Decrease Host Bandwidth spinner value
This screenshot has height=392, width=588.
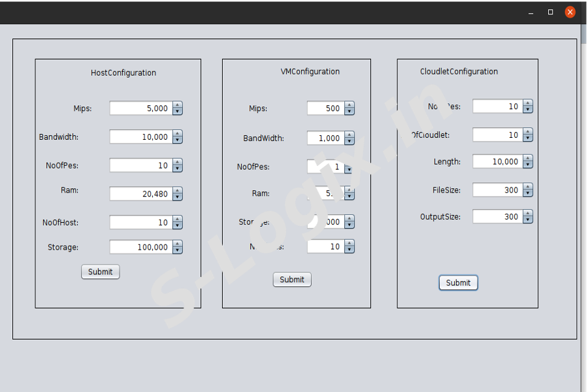[x=178, y=140]
